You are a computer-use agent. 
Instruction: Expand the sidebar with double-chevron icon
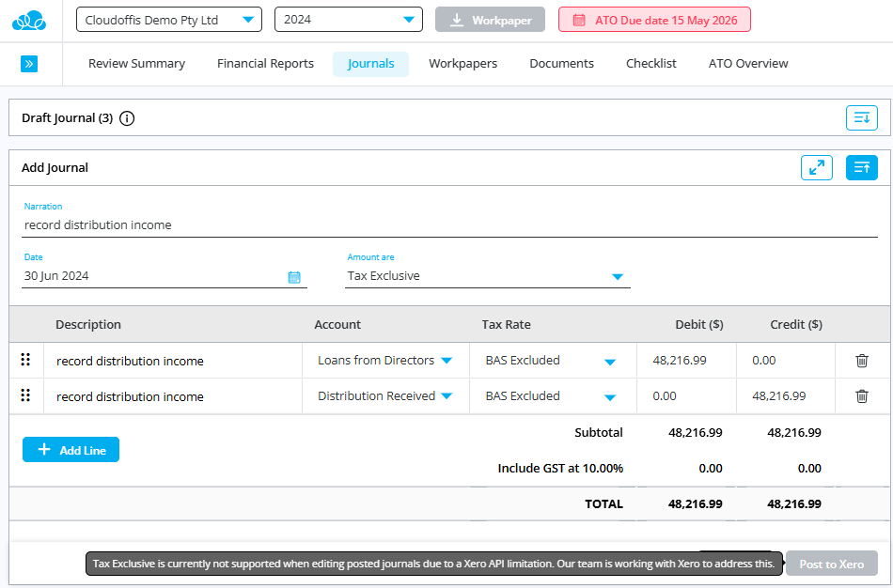click(29, 64)
